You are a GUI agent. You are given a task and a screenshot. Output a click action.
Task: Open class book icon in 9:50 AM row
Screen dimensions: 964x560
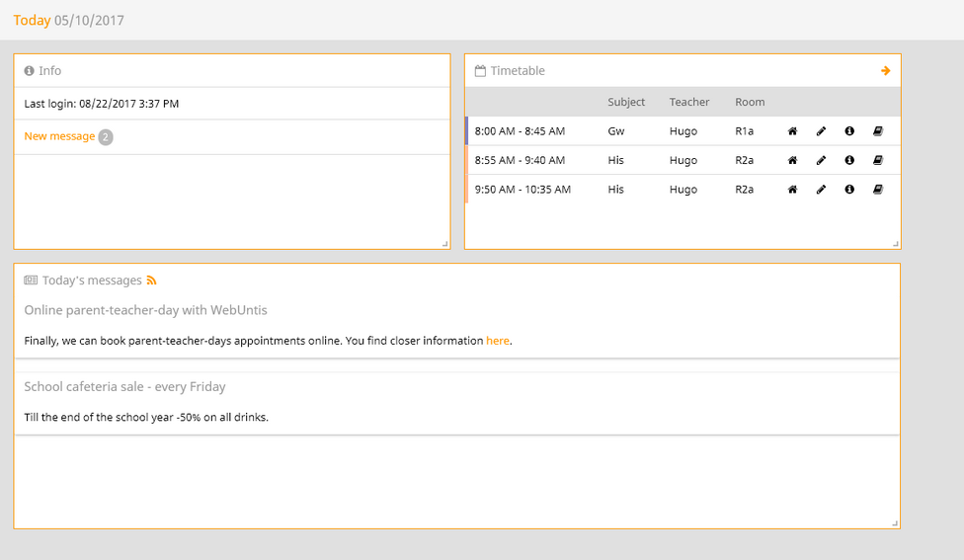[878, 190]
